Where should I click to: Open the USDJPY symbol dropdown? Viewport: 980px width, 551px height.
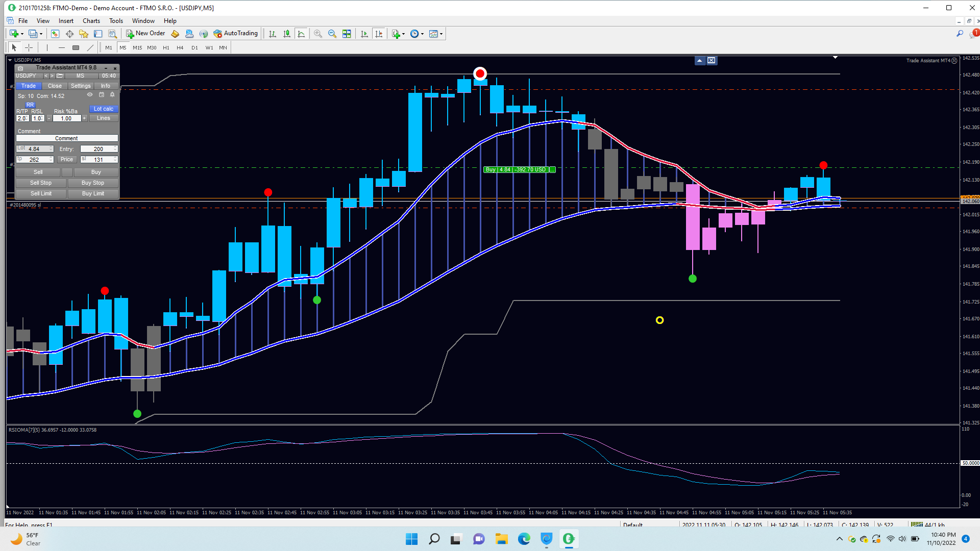pyautogui.click(x=28, y=76)
